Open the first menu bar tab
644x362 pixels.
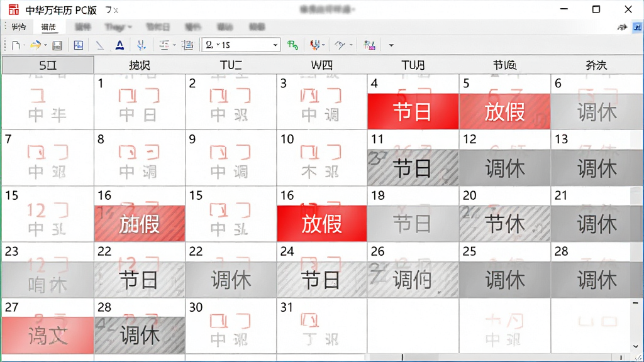coord(18,27)
